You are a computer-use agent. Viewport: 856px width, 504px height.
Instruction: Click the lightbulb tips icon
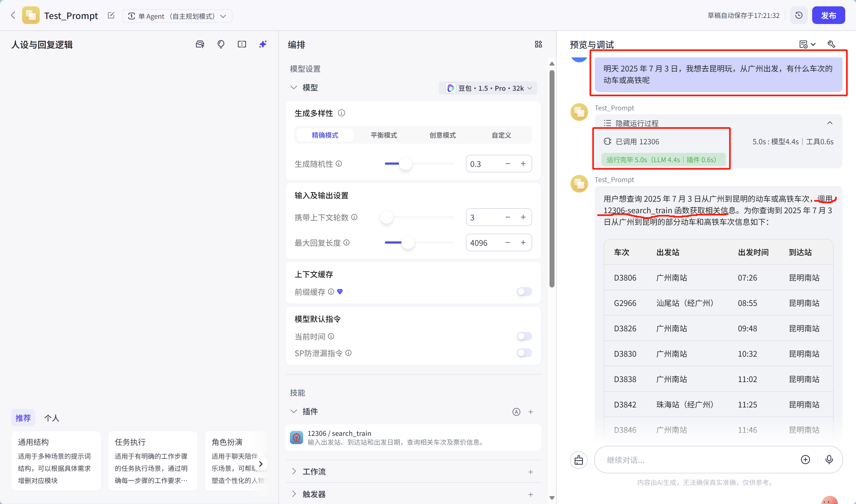(221, 44)
